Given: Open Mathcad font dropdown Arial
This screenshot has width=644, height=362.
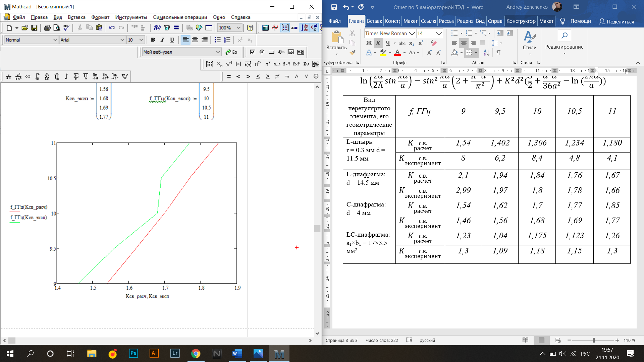Looking at the screenshot, I should (122, 40).
